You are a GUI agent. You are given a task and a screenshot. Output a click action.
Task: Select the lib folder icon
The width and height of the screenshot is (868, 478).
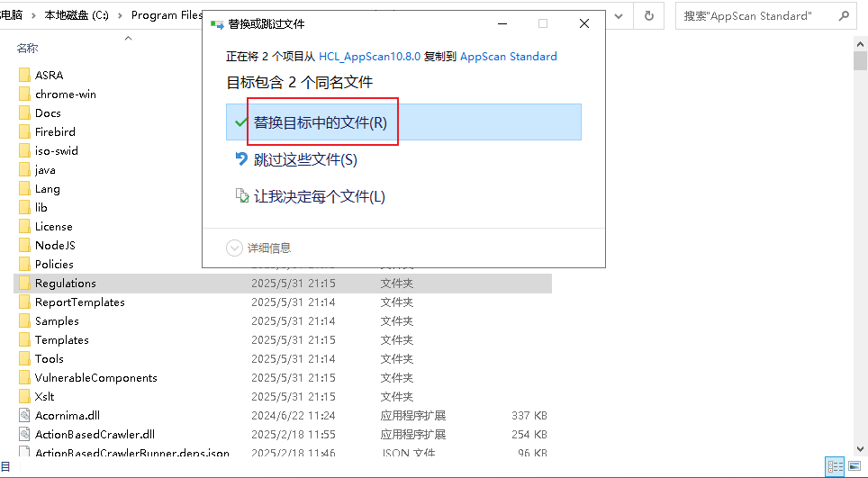(24, 207)
